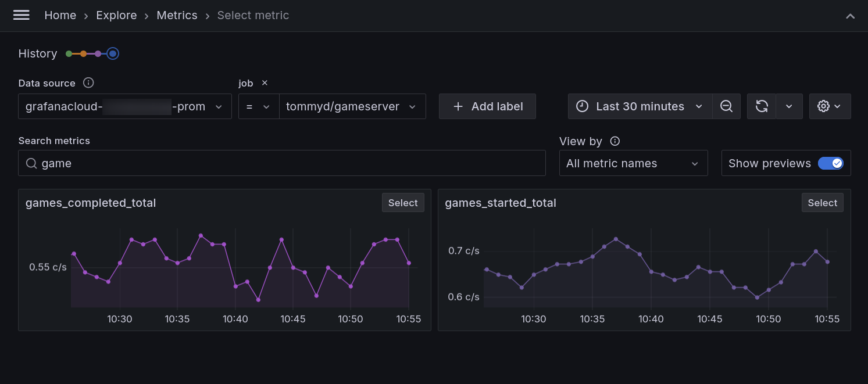Viewport: 868px width, 384px height.
Task: Click the Search metrics input field
Action: (282, 163)
